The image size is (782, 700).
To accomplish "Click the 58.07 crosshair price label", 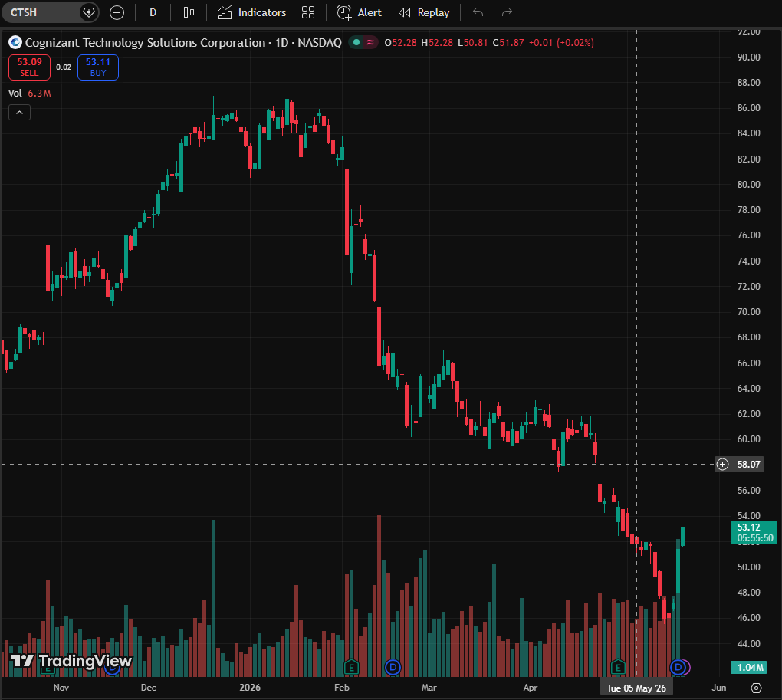I will click(x=748, y=464).
